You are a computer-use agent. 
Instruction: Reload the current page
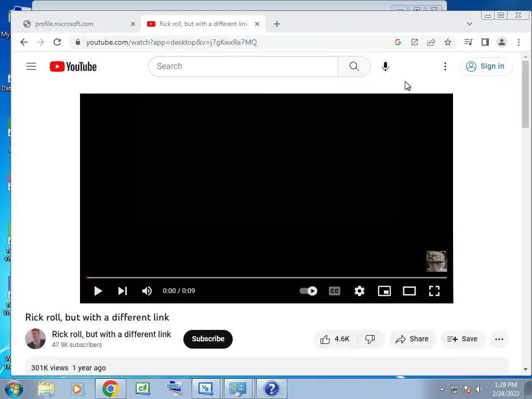pyautogui.click(x=57, y=42)
